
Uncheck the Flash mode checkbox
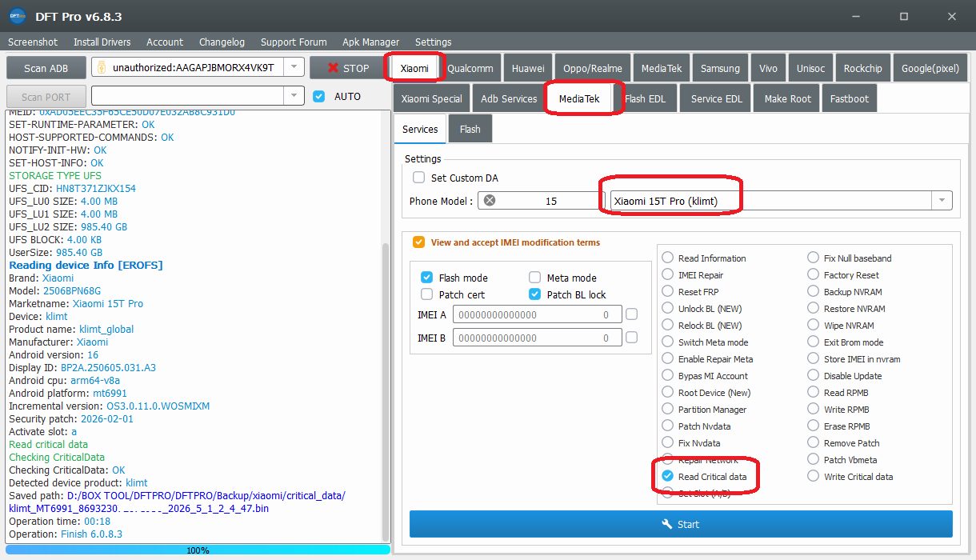point(427,278)
